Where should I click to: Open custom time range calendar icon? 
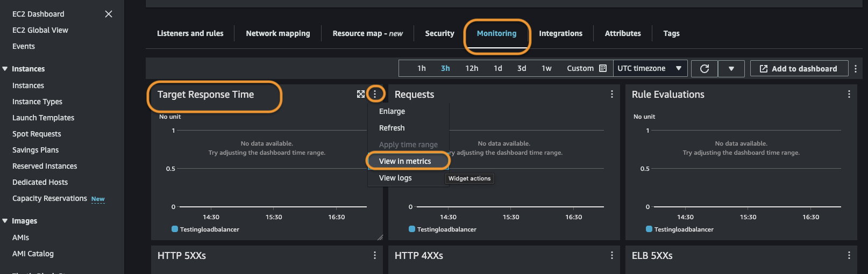pos(603,68)
